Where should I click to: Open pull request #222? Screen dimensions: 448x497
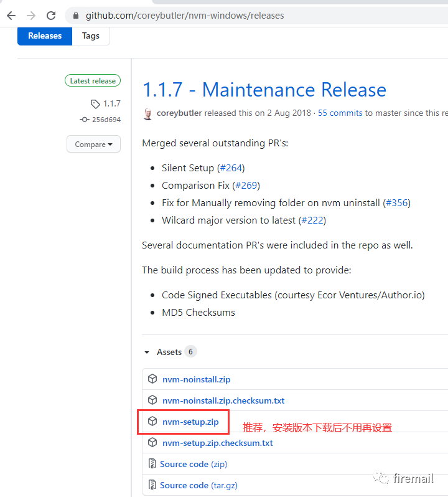point(312,220)
